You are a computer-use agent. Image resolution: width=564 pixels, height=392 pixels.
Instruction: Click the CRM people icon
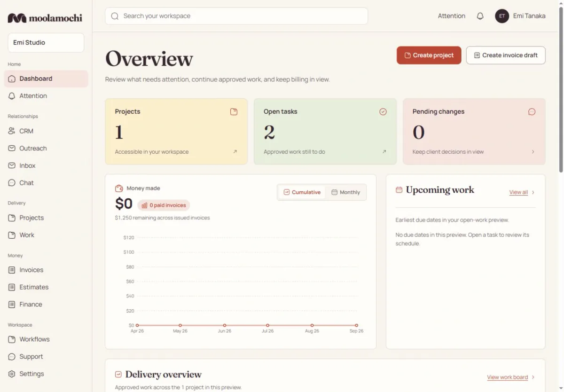coord(12,131)
